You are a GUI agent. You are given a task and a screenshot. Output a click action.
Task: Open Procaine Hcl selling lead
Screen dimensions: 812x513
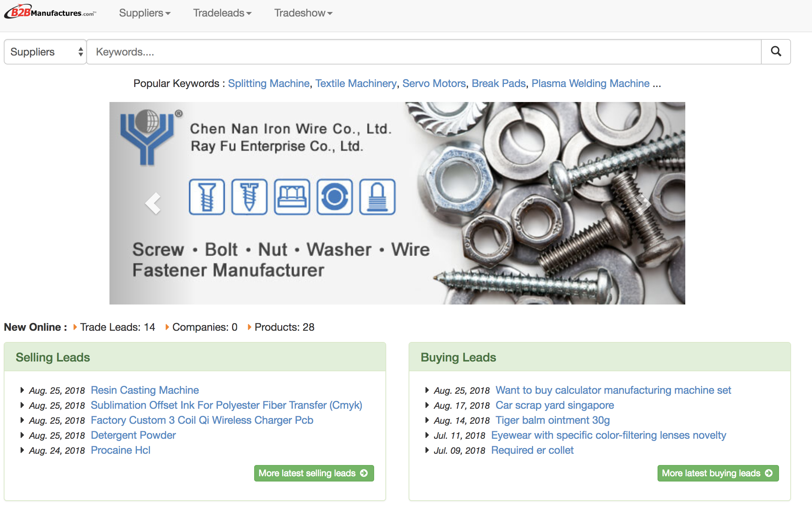(120, 450)
